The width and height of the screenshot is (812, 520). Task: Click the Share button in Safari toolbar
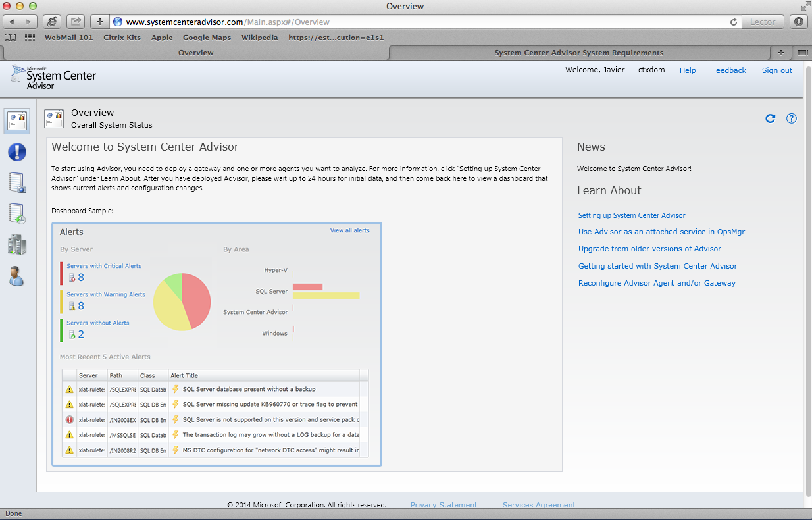click(x=76, y=22)
